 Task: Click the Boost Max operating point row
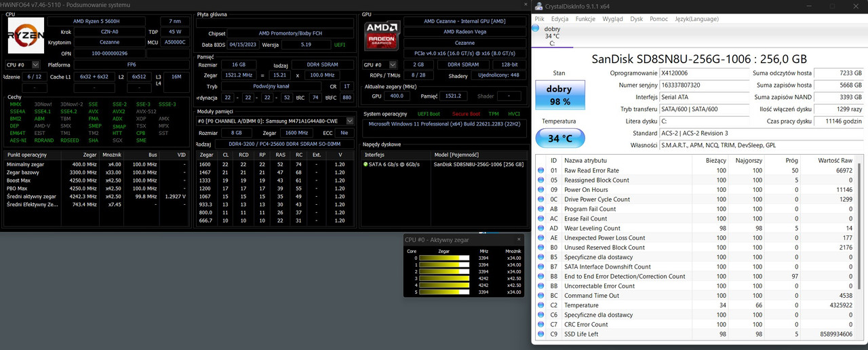98,180
